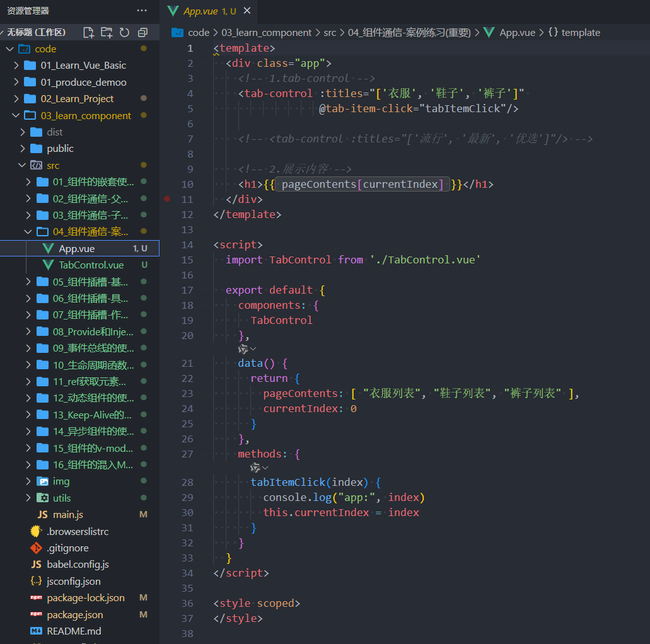Click the CodeLens icon above tabItemClick
The height and width of the screenshot is (644, 650).
(x=255, y=468)
